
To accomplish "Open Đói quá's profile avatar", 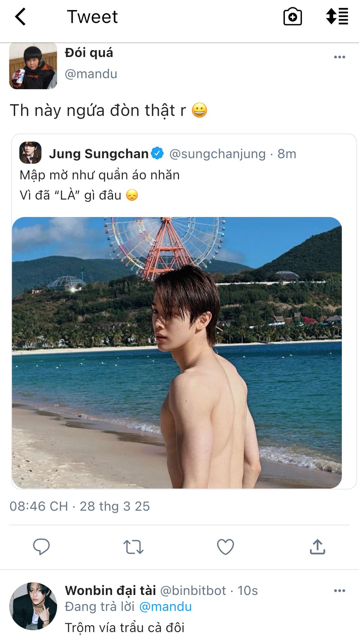I will point(33,65).
